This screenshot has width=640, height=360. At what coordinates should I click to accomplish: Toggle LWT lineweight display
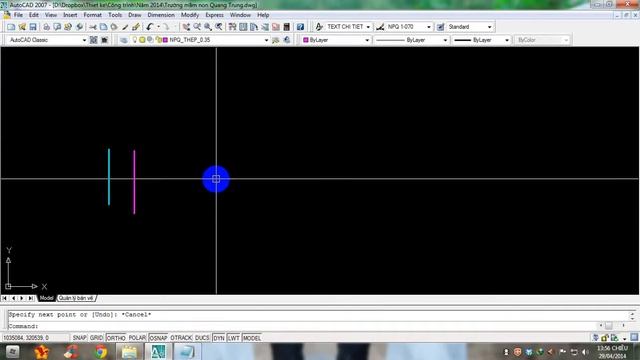tap(233, 338)
